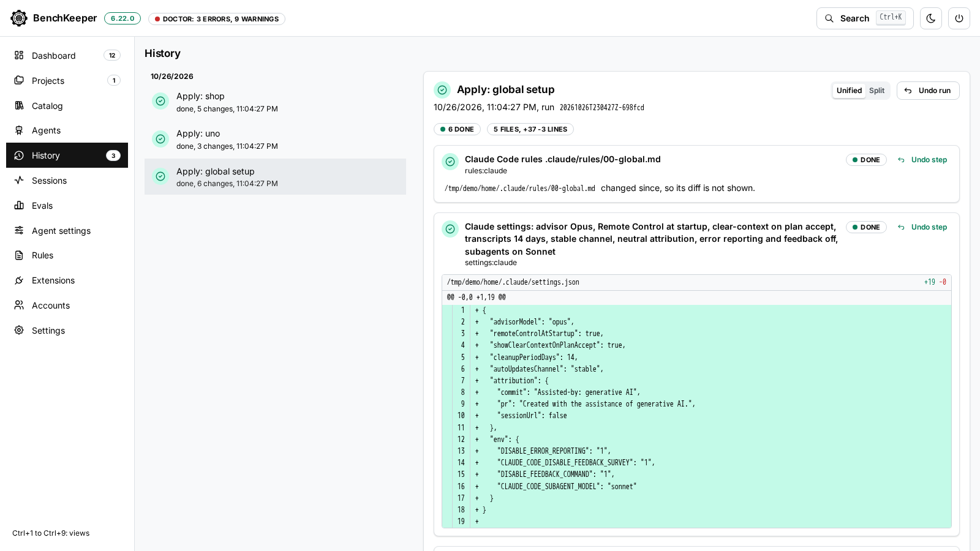
Task: Click the Accounts people icon
Action: [19, 305]
